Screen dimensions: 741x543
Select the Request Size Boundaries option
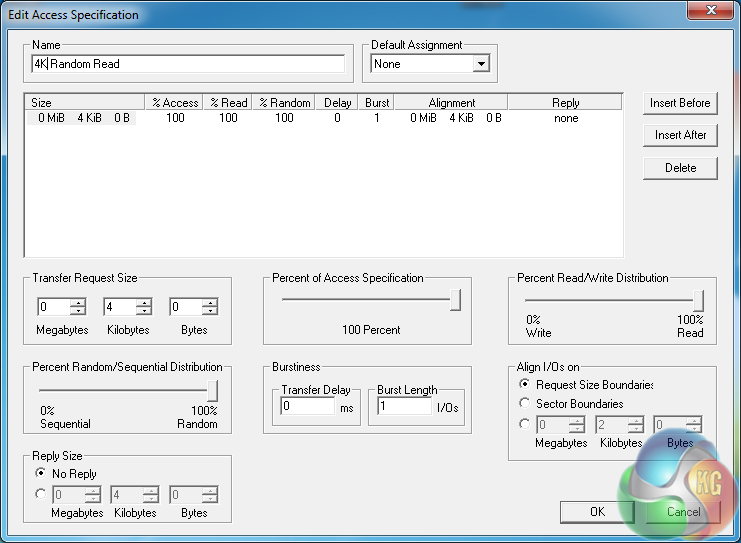click(x=526, y=385)
